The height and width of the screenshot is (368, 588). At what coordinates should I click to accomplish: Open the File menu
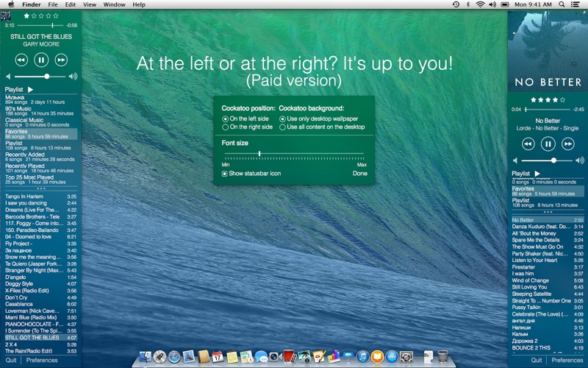53,4
